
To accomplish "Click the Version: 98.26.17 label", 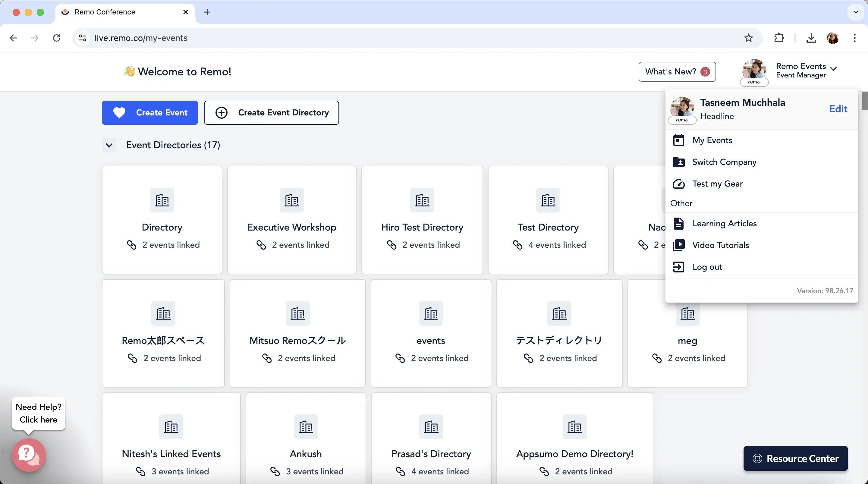I will 825,291.
